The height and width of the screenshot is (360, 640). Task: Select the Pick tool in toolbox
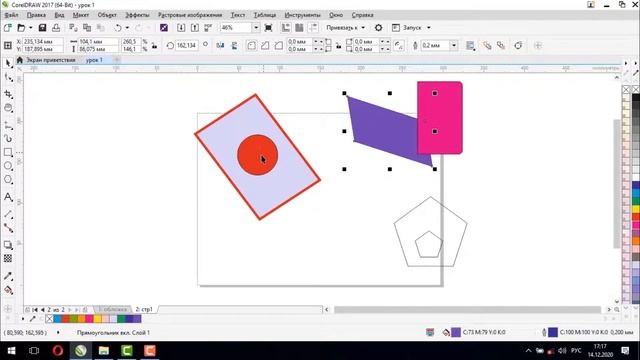[x=8, y=63]
